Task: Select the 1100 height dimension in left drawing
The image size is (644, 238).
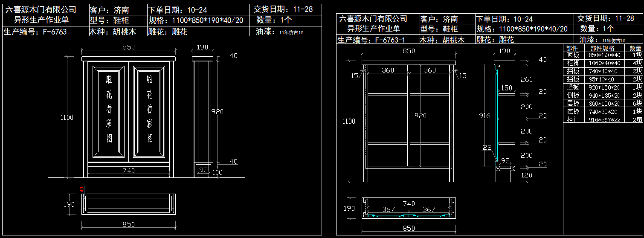Action: [x=67, y=117]
